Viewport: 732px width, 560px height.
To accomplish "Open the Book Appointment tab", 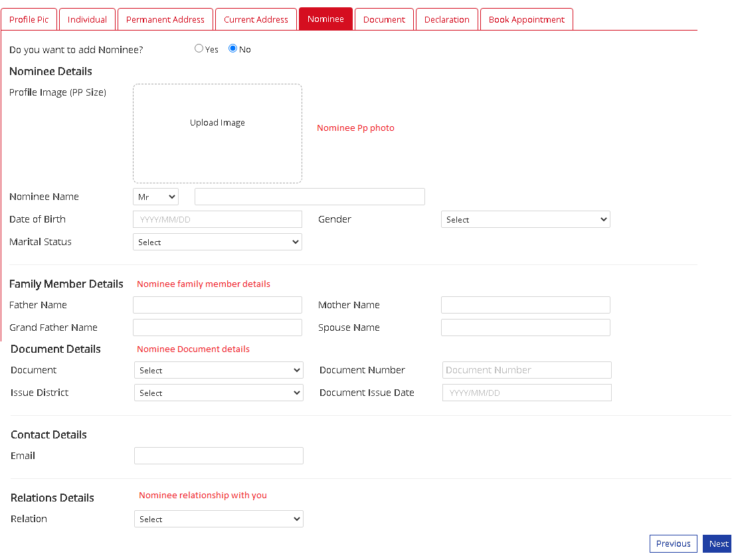I will coord(526,19).
